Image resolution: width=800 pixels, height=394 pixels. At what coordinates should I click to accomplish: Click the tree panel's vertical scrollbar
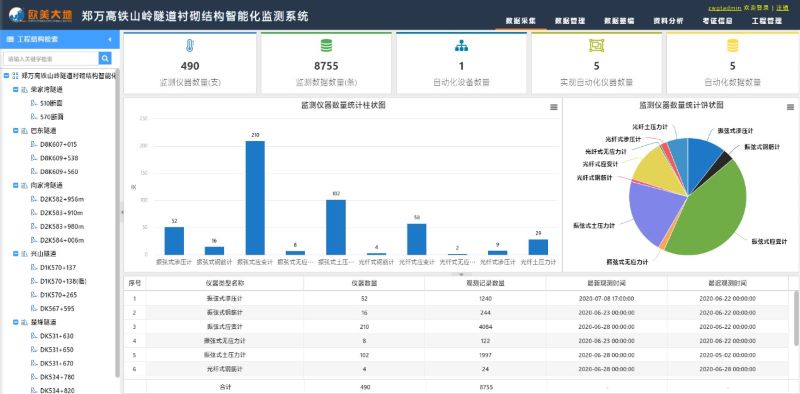[x=117, y=223]
